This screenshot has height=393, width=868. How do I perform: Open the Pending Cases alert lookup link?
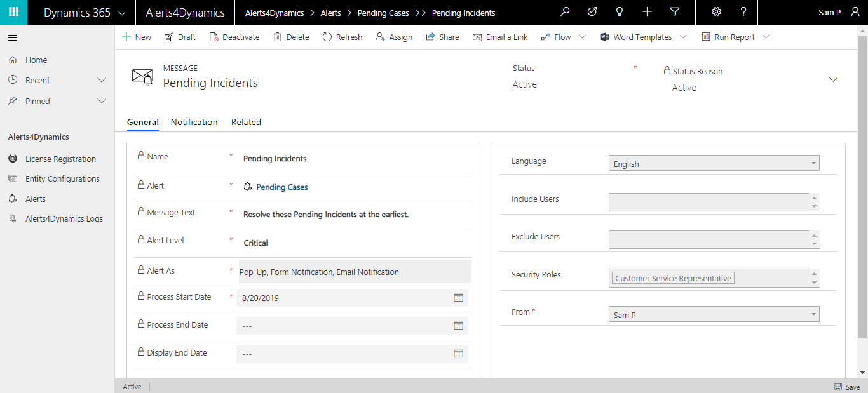(282, 187)
